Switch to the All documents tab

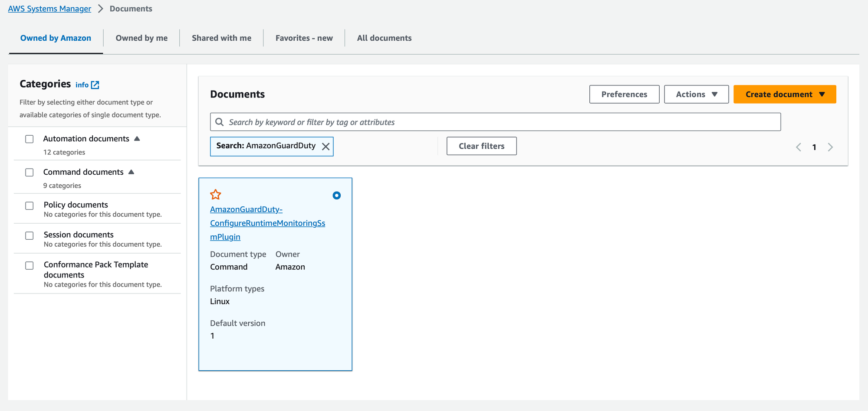(384, 38)
